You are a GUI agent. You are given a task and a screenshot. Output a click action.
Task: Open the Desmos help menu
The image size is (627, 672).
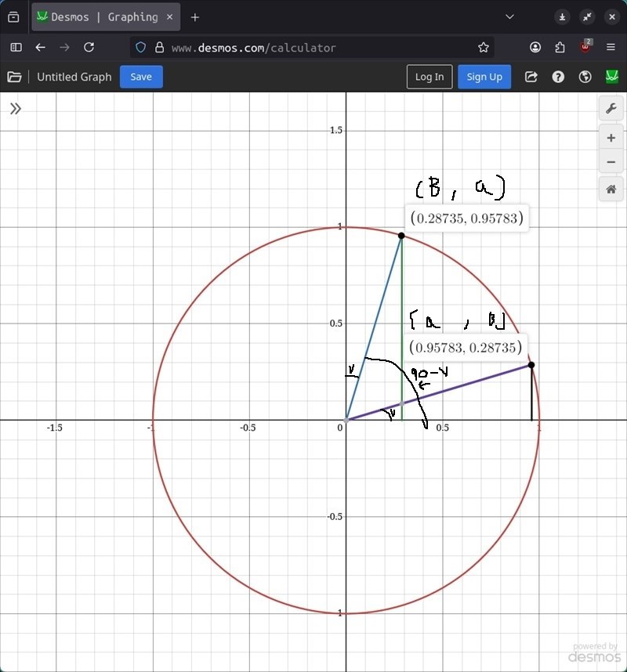point(558,77)
